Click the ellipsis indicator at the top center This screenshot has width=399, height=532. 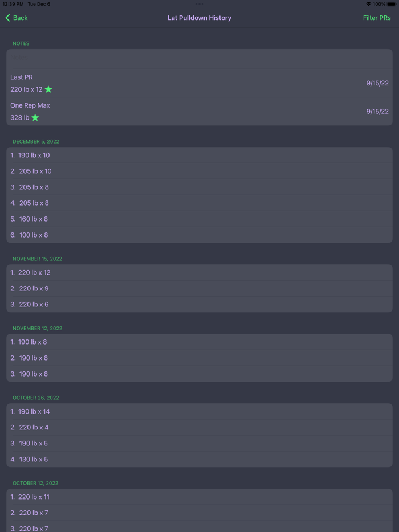coord(199,5)
